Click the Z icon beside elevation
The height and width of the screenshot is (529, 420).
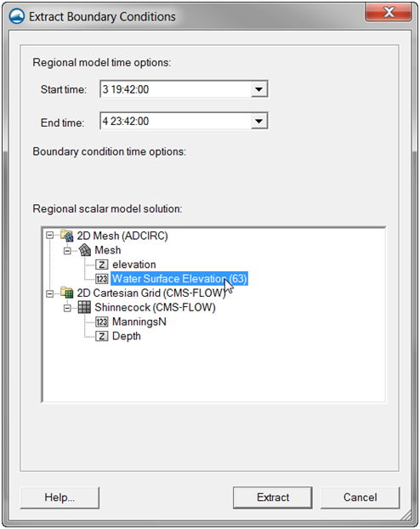(x=101, y=264)
